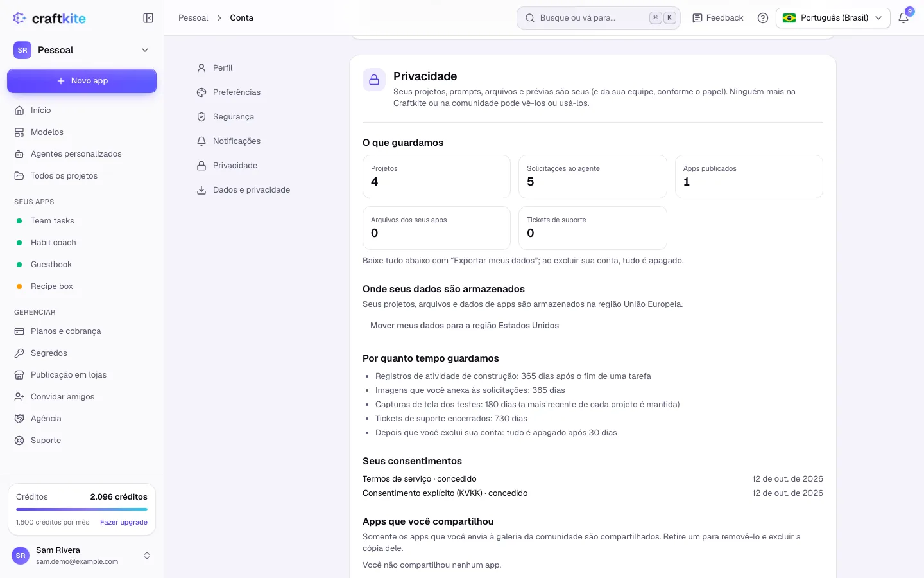Click the Arquivos dos seus apps card
Viewport: 924px width, 578px height.
click(x=436, y=228)
